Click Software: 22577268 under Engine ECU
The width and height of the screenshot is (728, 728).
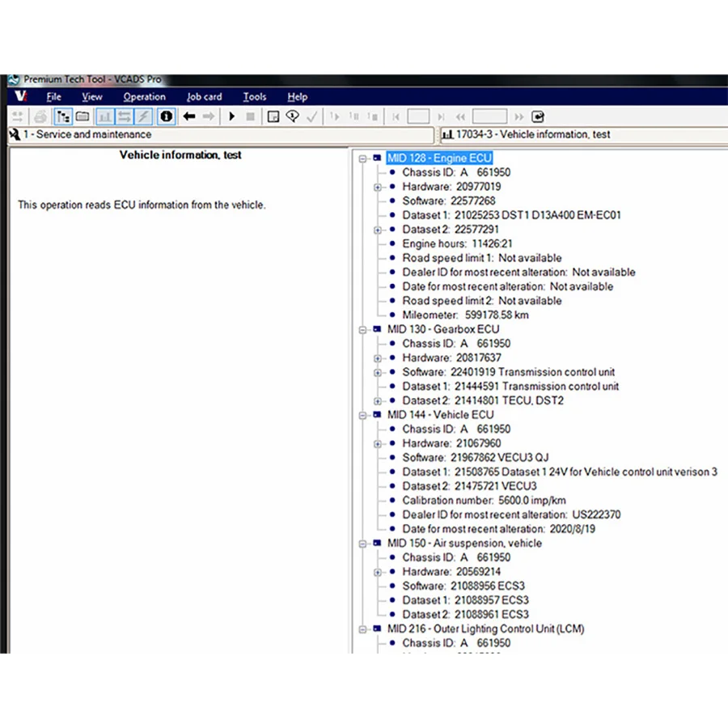coord(449,201)
